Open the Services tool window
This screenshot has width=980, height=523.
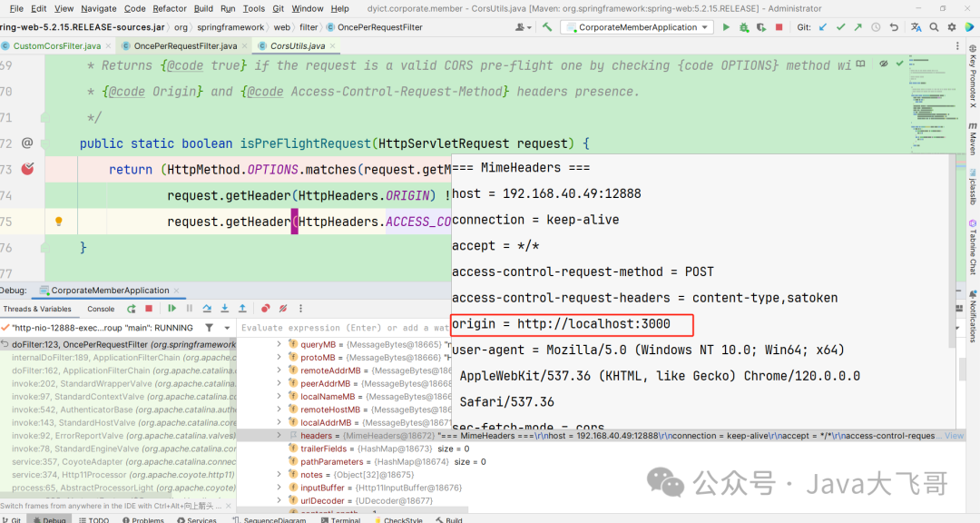tap(196, 520)
